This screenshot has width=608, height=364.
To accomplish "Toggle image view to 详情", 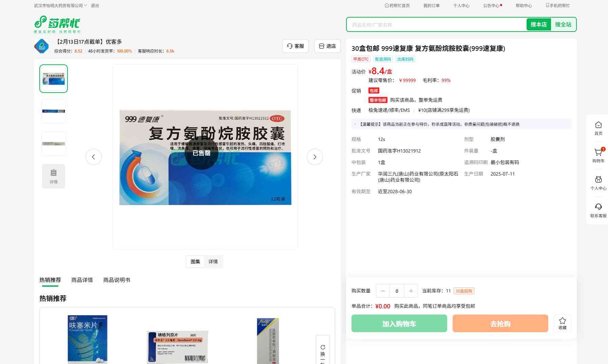I will point(213,262).
